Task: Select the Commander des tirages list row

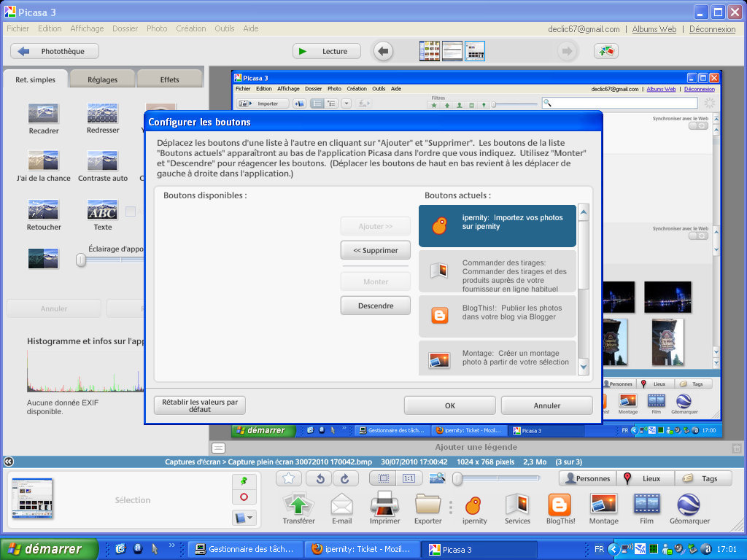Action: pyautogui.click(x=498, y=271)
